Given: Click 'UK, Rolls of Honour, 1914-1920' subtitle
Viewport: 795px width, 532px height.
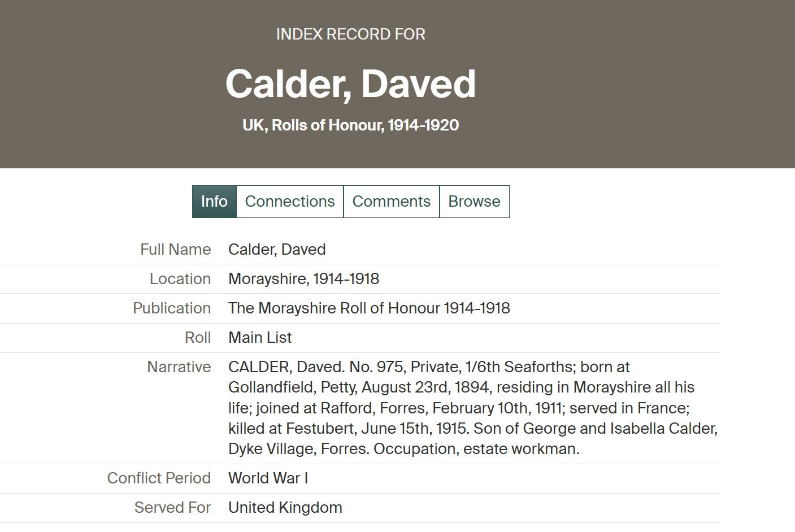Looking at the screenshot, I should coord(350,125).
